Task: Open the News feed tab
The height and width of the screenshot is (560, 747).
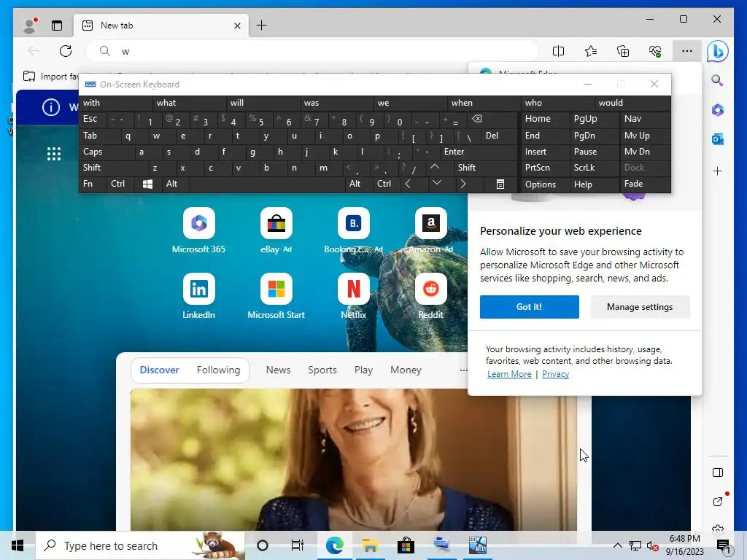Action: coord(278,370)
